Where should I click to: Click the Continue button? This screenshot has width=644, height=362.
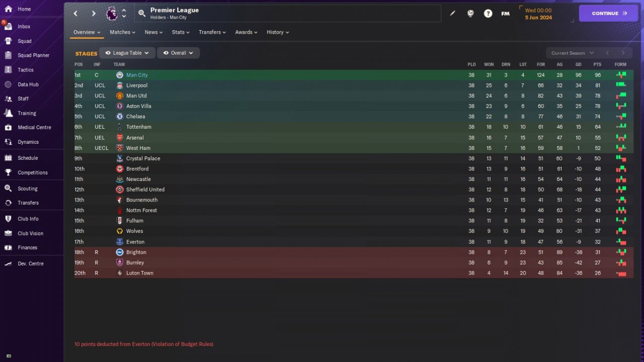tap(609, 14)
